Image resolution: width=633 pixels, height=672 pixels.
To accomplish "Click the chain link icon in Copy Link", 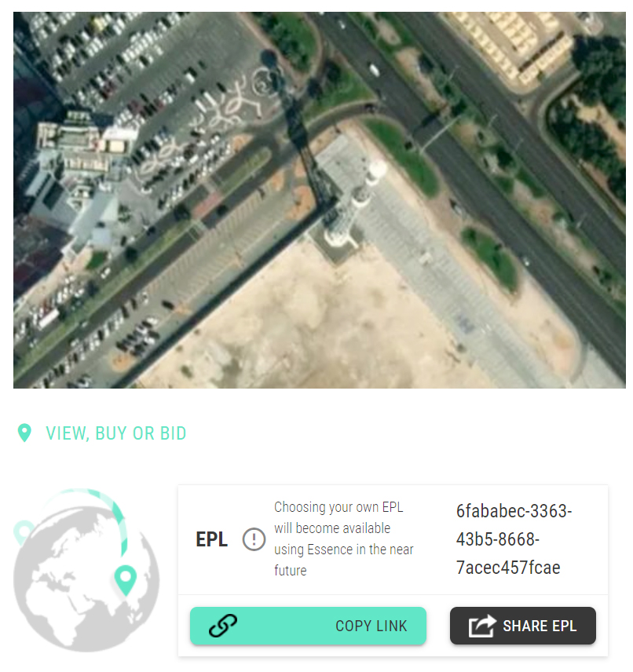I will (222, 625).
